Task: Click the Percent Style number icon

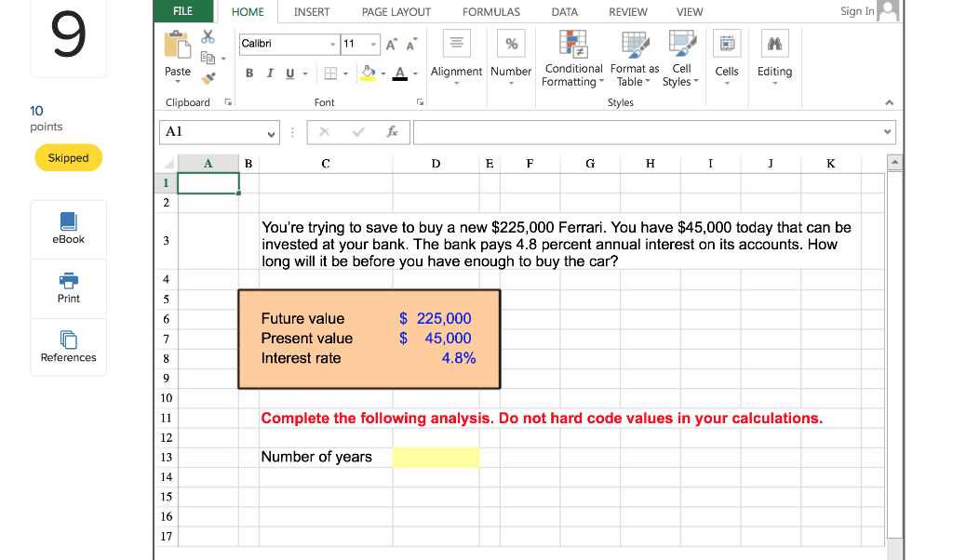Action: pyautogui.click(x=511, y=42)
